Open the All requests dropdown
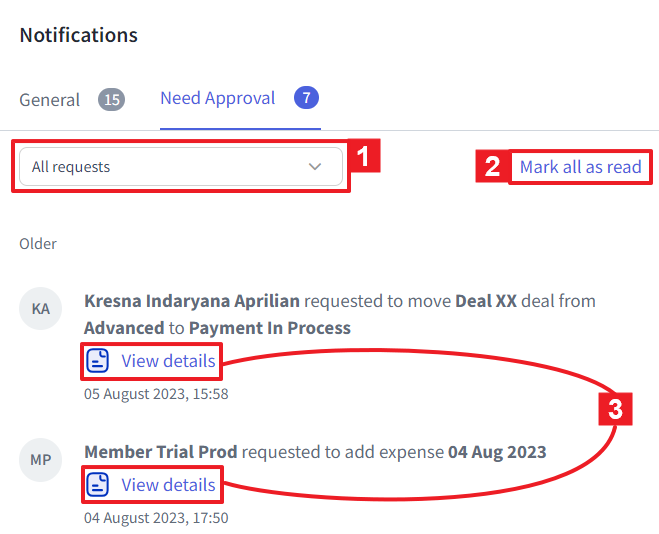This screenshot has width=659, height=534. [x=181, y=166]
